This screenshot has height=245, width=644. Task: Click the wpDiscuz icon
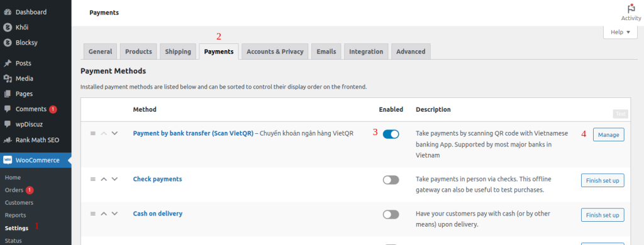8,124
